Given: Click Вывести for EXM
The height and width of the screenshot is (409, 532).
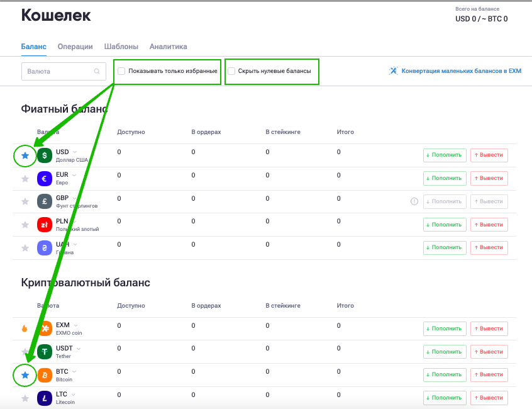Looking at the screenshot, I should (489, 328).
